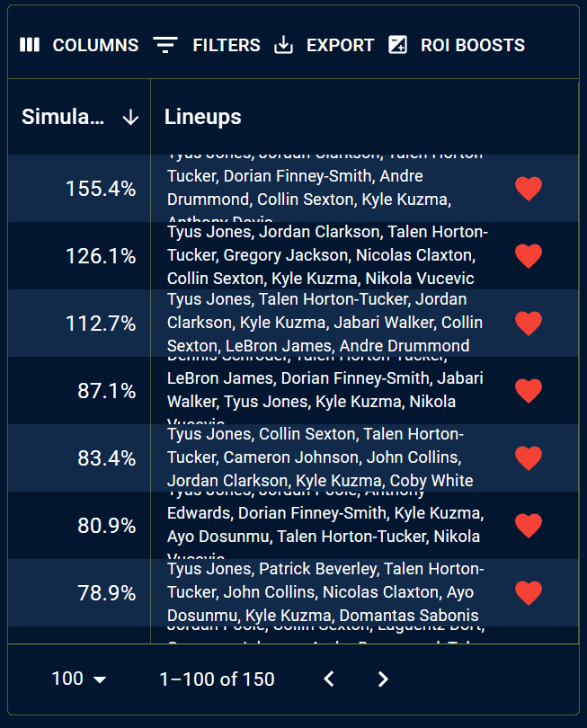Click the Export download icon
Screen dimensions: 587x728
283,45
